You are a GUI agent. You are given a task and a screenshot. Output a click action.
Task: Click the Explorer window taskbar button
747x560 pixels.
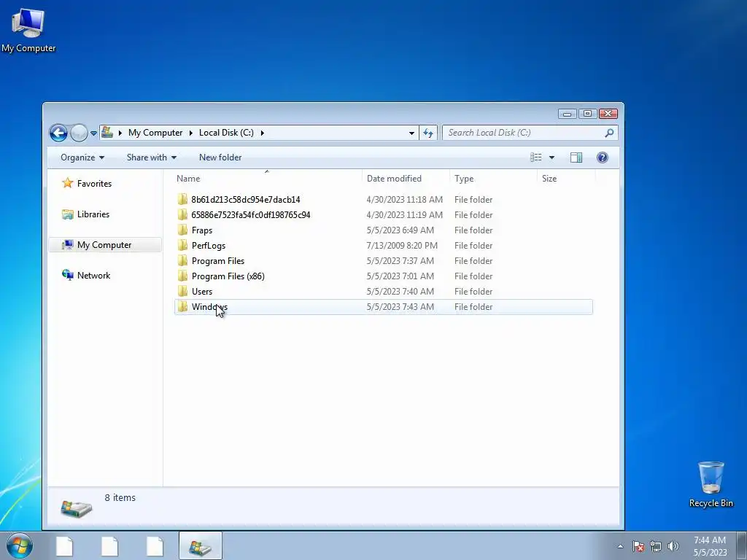pyautogui.click(x=200, y=545)
